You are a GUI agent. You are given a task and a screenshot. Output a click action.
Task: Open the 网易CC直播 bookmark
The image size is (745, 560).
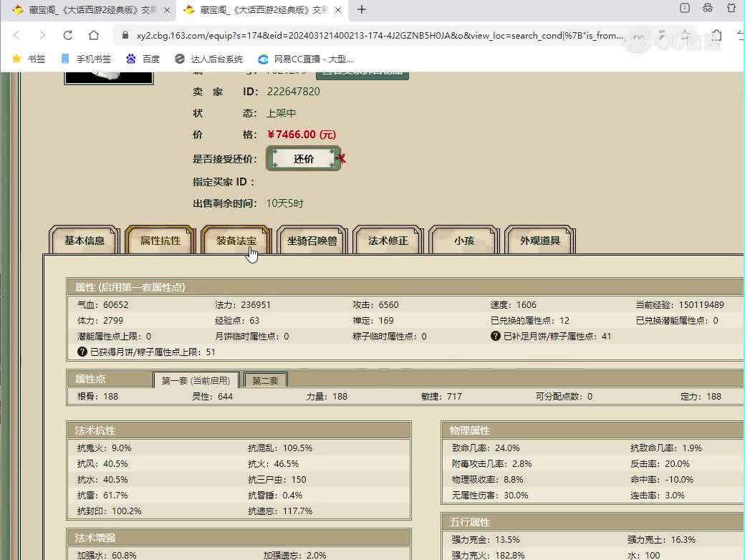(x=305, y=59)
